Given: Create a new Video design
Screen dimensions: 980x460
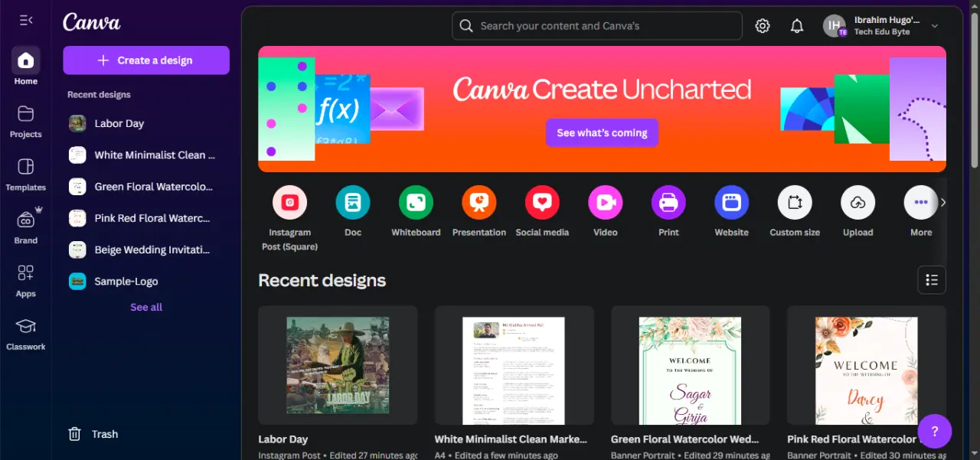Looking at the screenshot, I should [606, 212].
